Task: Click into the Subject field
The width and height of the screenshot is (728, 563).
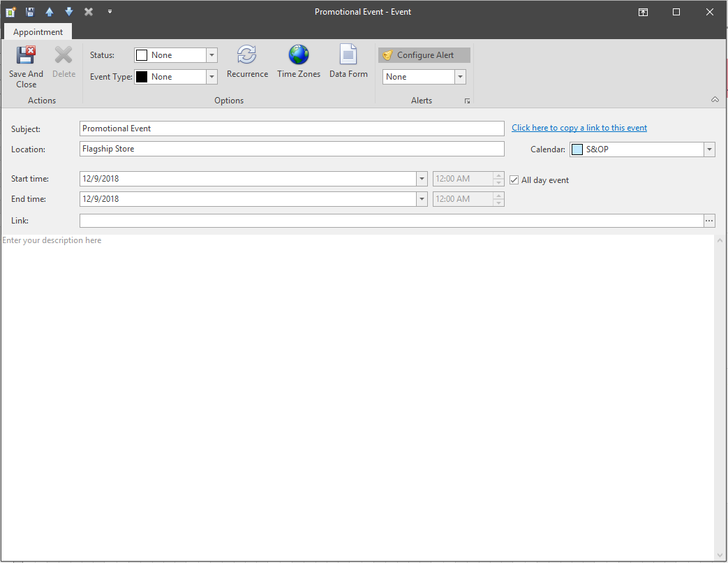Action: (x=292, y=129)
